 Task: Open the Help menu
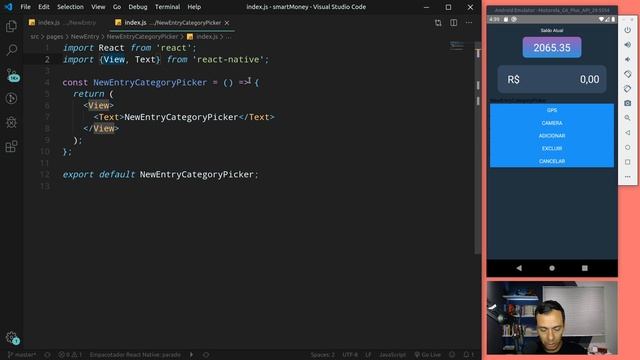(194, 7)
